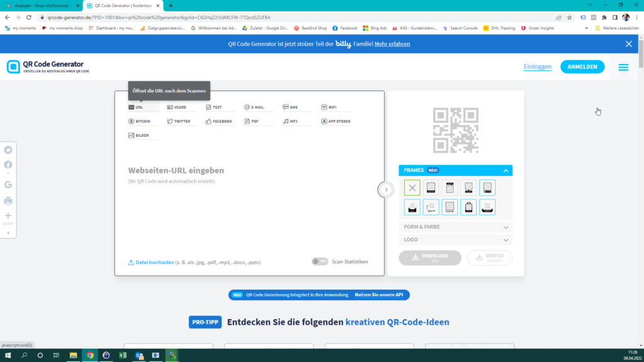
Task: Close the bitly announcement banner
Action: point(628,44)
